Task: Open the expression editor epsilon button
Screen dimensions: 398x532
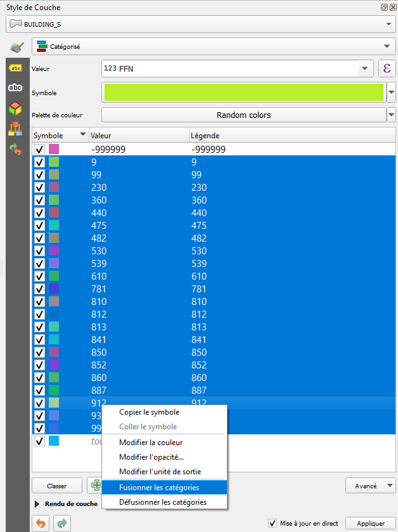Action: point(386,68)
